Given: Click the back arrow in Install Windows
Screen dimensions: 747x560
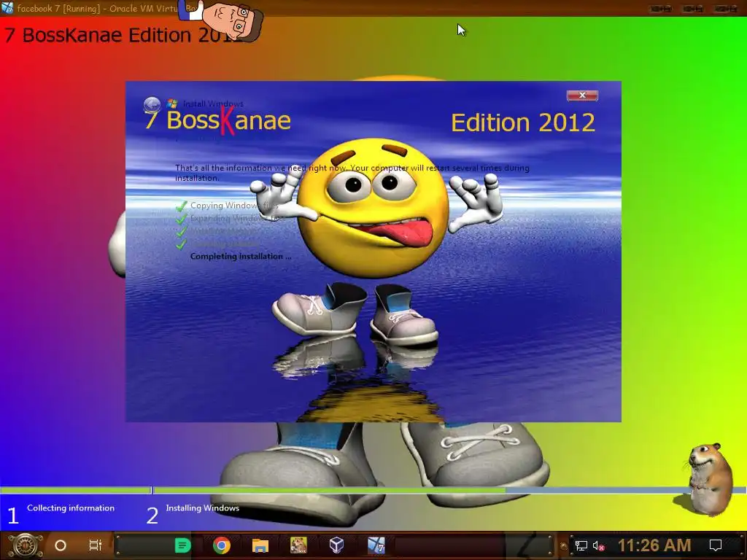Looking at the screenshot, I should 152,105.
